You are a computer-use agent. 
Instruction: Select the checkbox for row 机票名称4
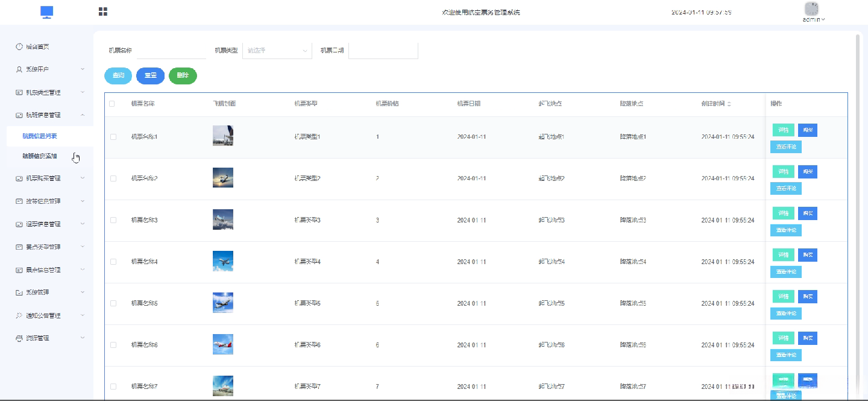[113, 262]
